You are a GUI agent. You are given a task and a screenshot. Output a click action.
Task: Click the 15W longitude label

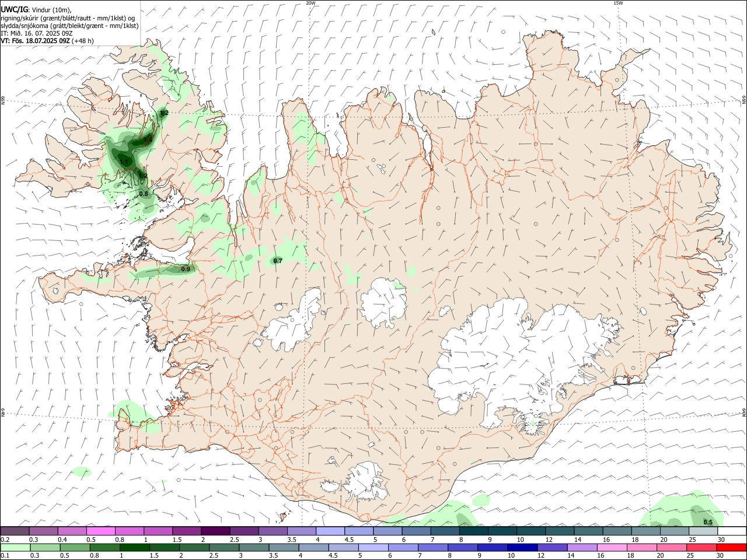coord(618,3)
